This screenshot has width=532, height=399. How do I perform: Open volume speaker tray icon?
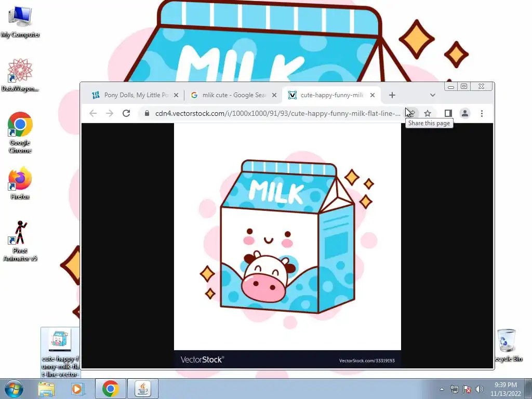[479, 389]
